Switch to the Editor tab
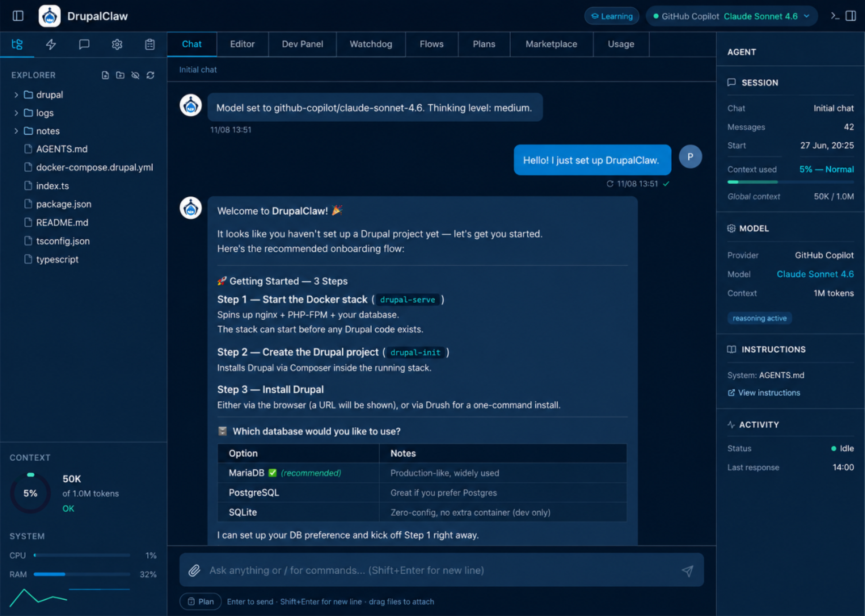 [x=242, y=44]
